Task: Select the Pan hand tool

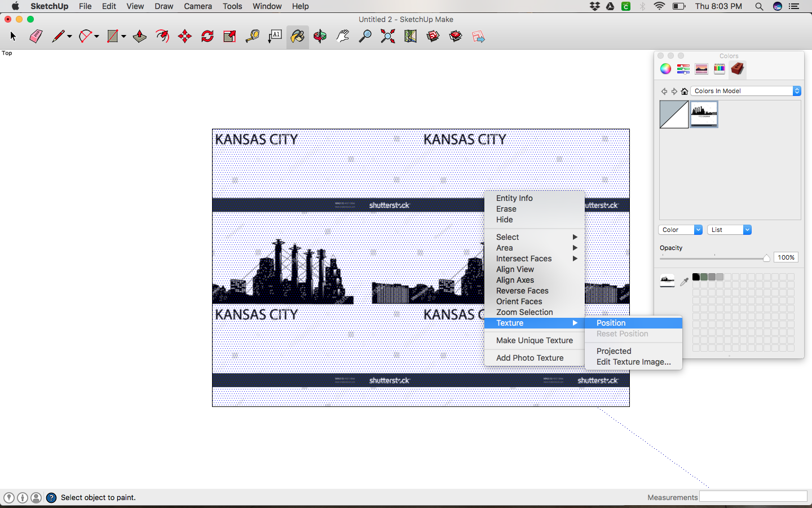Action: pyautogui.click(x=343, y=37)
